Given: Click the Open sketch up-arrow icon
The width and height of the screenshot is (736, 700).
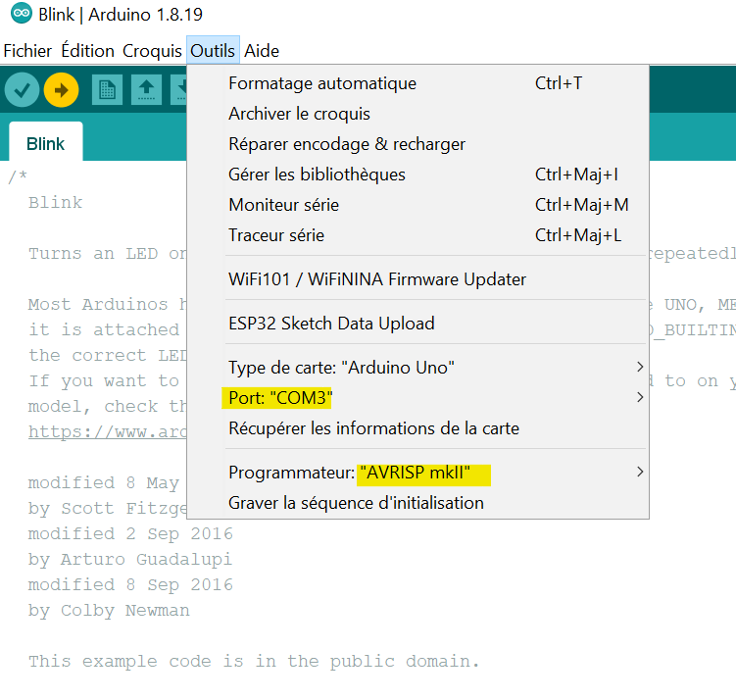Looking at the screenshot, I should pos(146,89).
